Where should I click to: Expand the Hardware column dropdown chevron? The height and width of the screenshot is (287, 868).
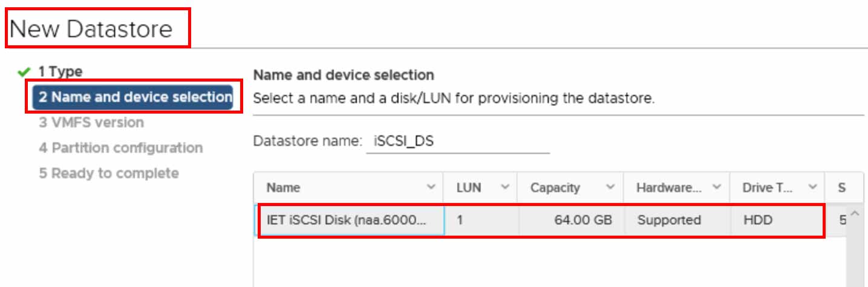[717, 187]
